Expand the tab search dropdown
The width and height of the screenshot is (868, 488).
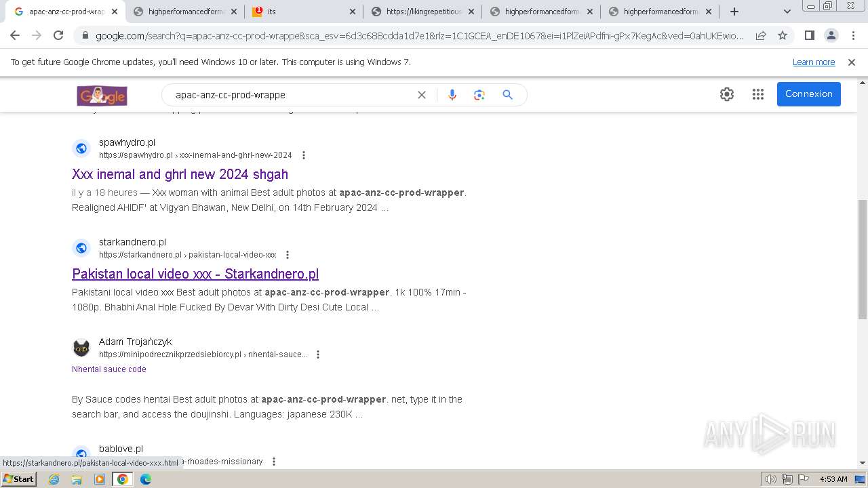787,12
